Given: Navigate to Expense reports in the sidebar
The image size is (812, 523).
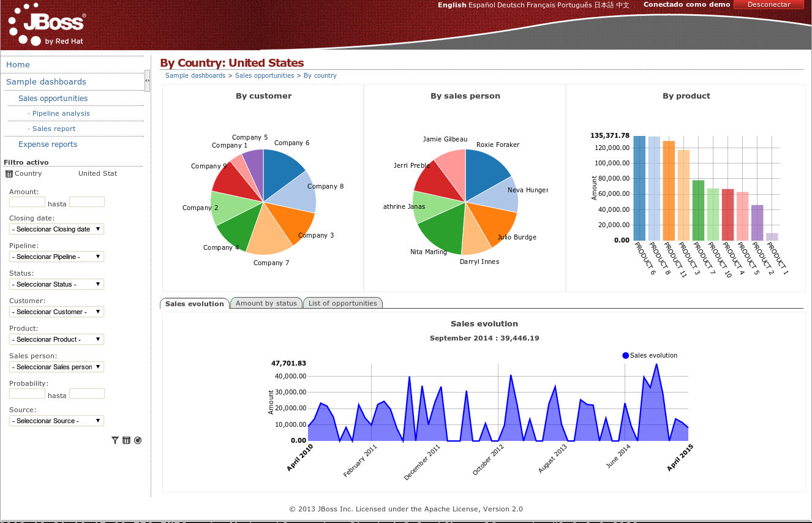Looking at the screenshot, I should pyautogui.click(x=48, y=144).
